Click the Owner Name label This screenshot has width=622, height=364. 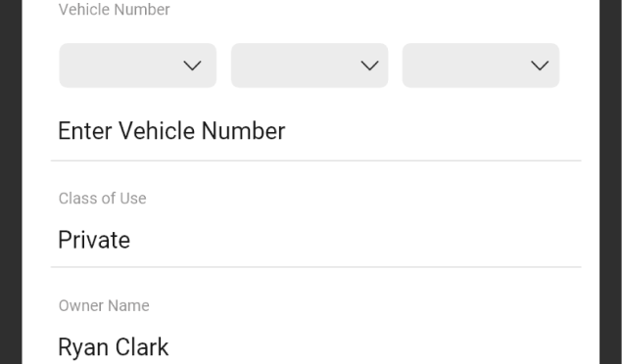(104, 305)
